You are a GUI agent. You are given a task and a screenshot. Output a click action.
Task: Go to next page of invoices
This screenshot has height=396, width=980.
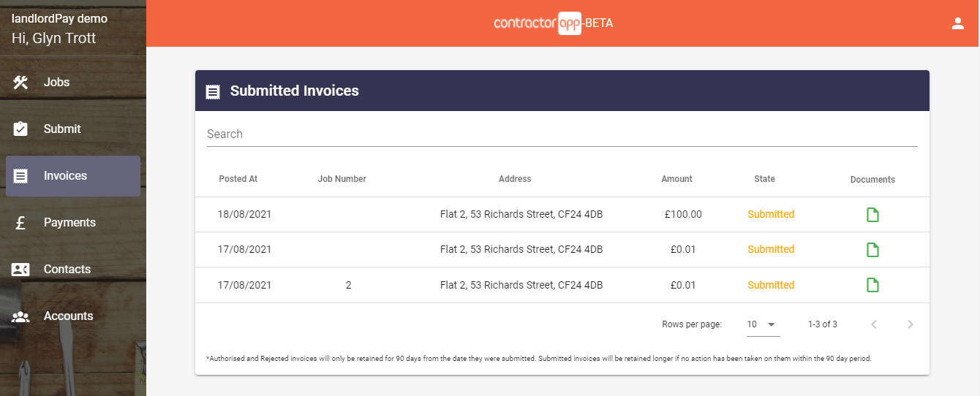point(910,324)
